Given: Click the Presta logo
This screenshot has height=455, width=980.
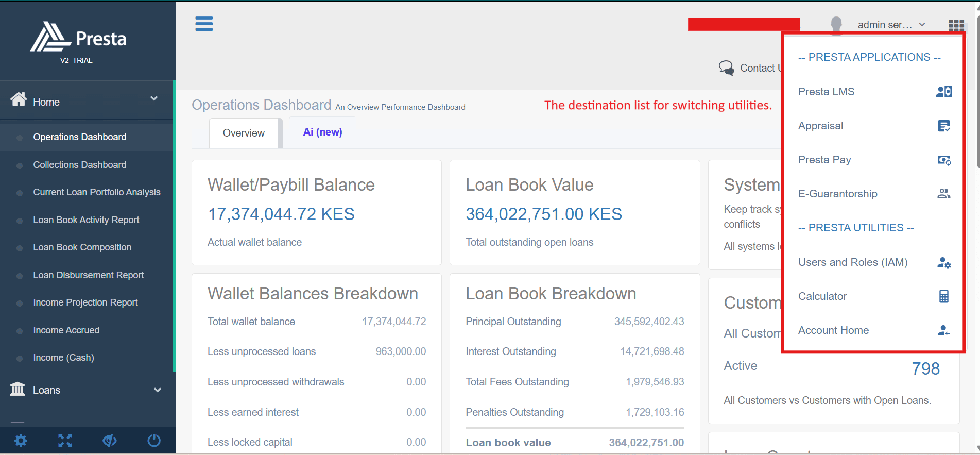Looking at the screenshot, I should tap(78, 37).
